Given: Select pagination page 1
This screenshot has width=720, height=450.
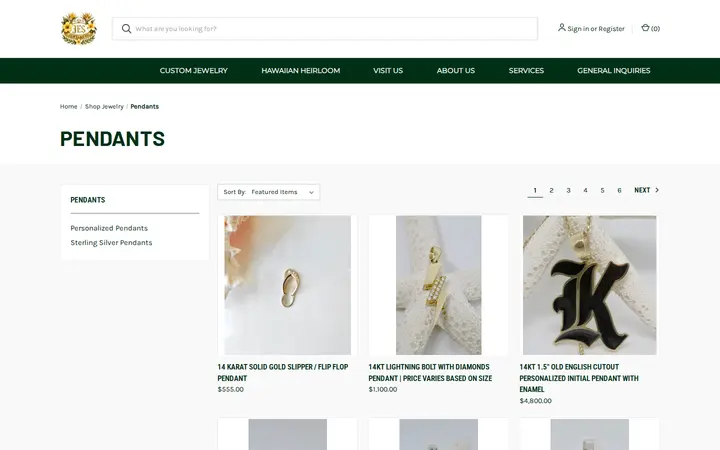Looking at the screenshot, I should tap(535, 190).
